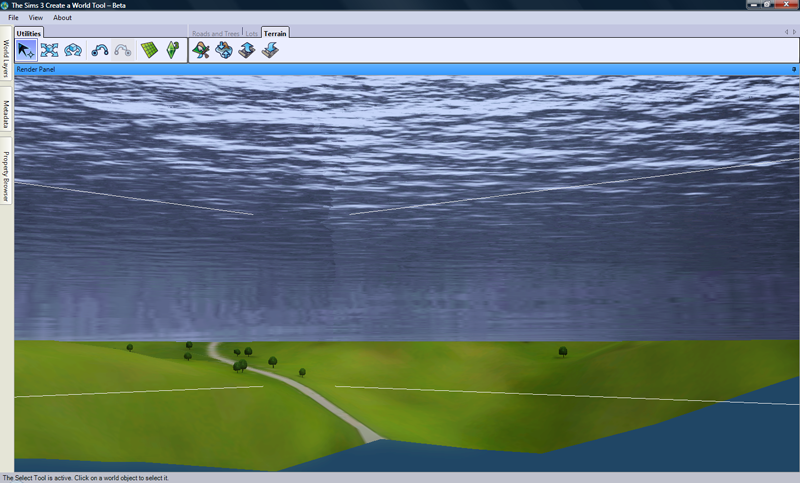The image size is (800, 483).
Task: Open the About menu
Action: 62,17
